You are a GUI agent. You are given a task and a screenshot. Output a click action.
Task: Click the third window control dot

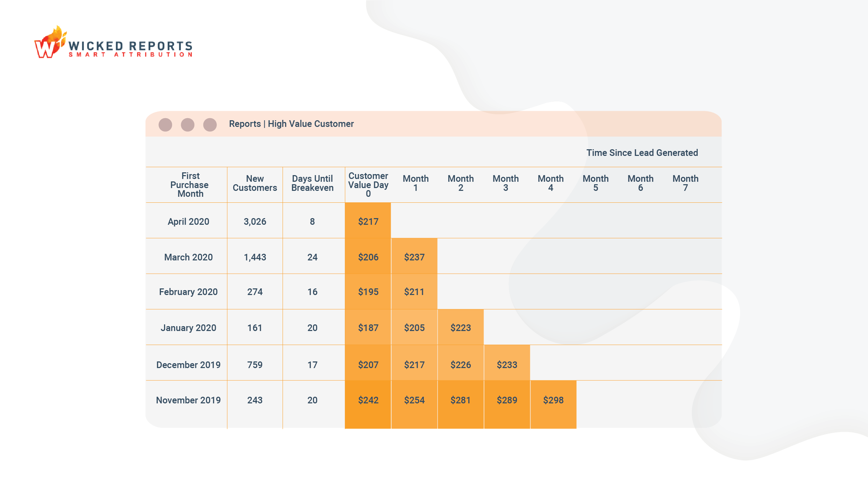point(210,124)
